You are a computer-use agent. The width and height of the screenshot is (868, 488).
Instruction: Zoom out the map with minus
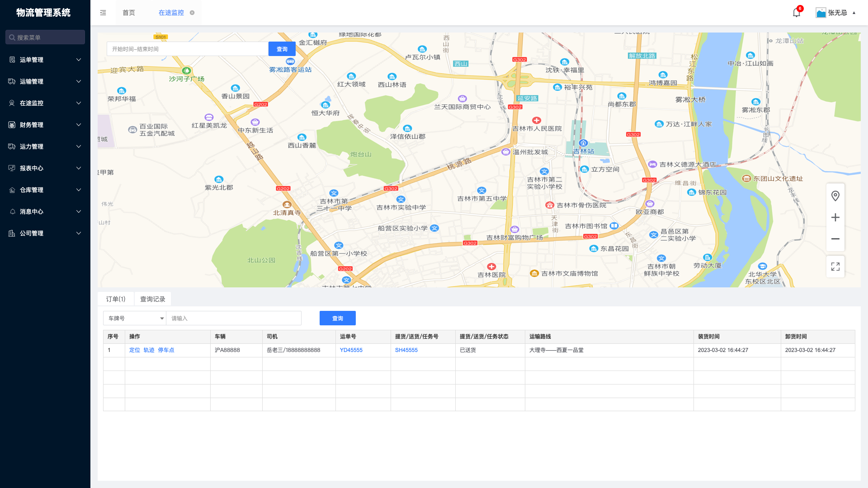(835, 239)
